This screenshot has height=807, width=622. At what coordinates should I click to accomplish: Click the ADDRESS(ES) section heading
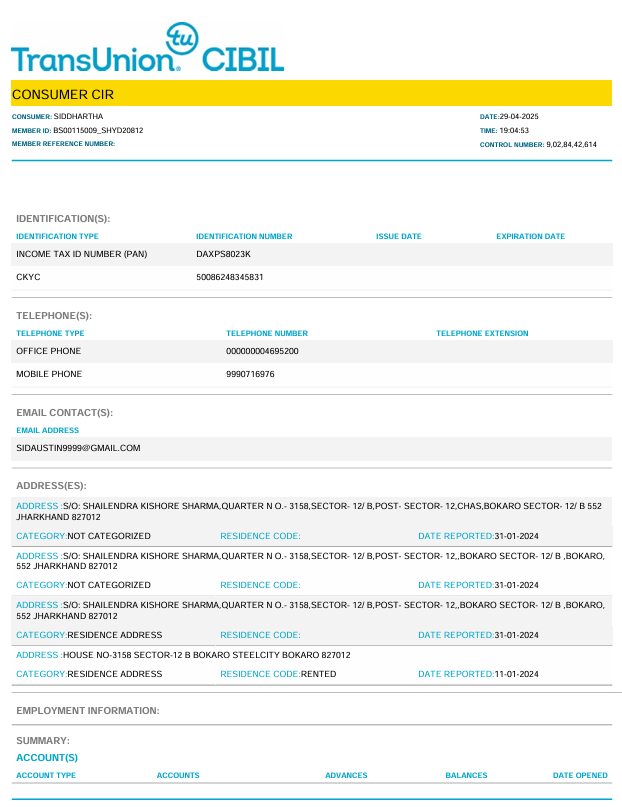click(x=51, y=486)
